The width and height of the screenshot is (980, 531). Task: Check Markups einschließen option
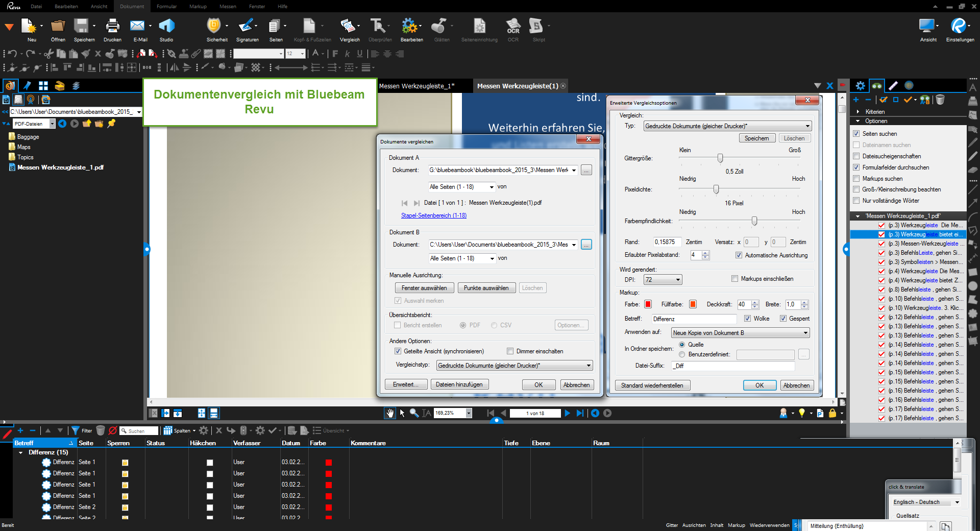pyautogui.click(x=734, y=279)
